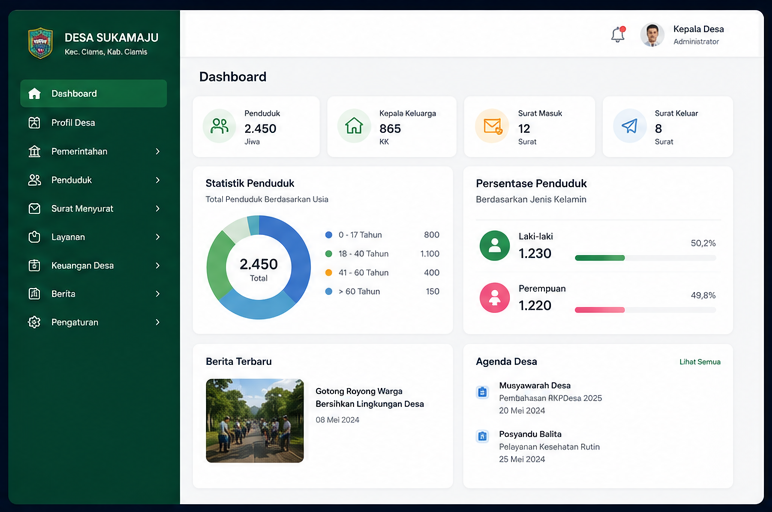Click the Lihat Semua link
Viewport: 772px width, 512px height.
[x=700, y=362]
